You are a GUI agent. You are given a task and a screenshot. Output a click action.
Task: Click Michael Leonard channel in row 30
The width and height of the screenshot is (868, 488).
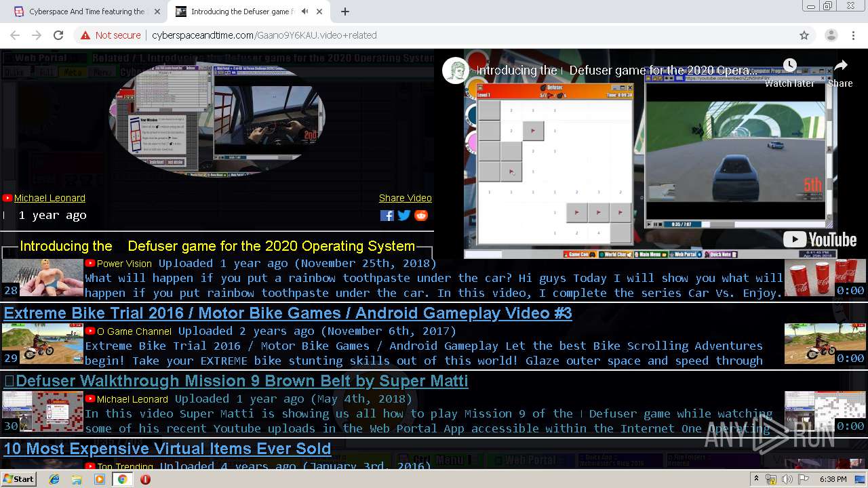132,399
